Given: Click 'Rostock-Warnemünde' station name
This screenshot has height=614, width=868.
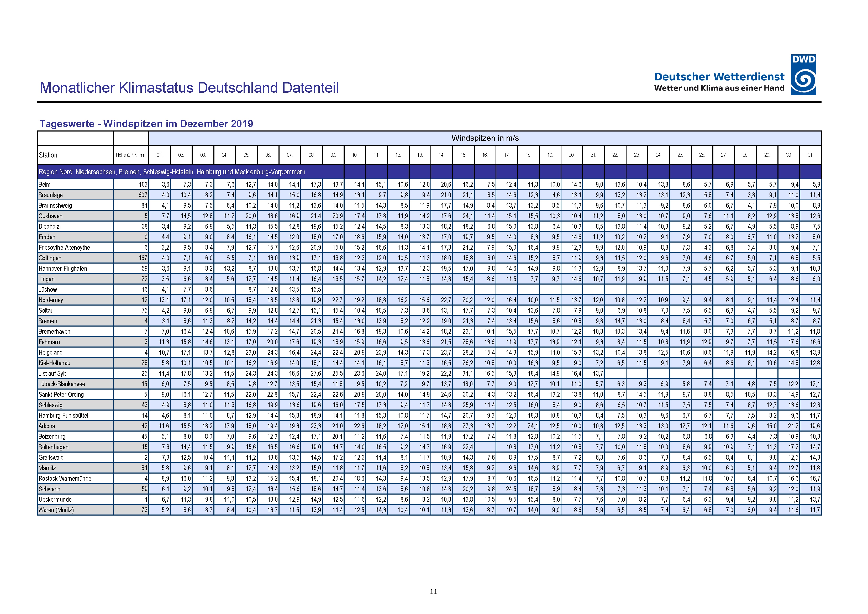Looking at the screenshot, I should coord(65,479).
